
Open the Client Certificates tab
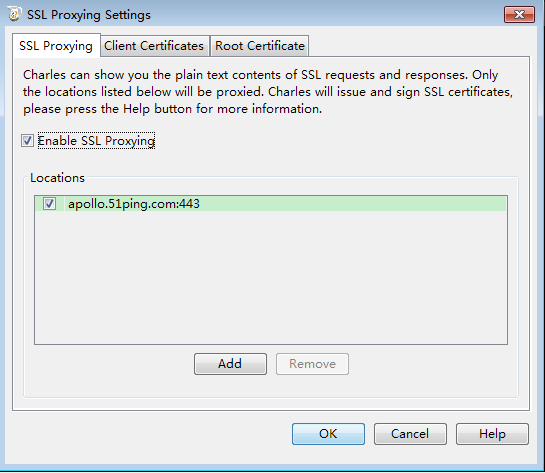click(x=154, y=46)
